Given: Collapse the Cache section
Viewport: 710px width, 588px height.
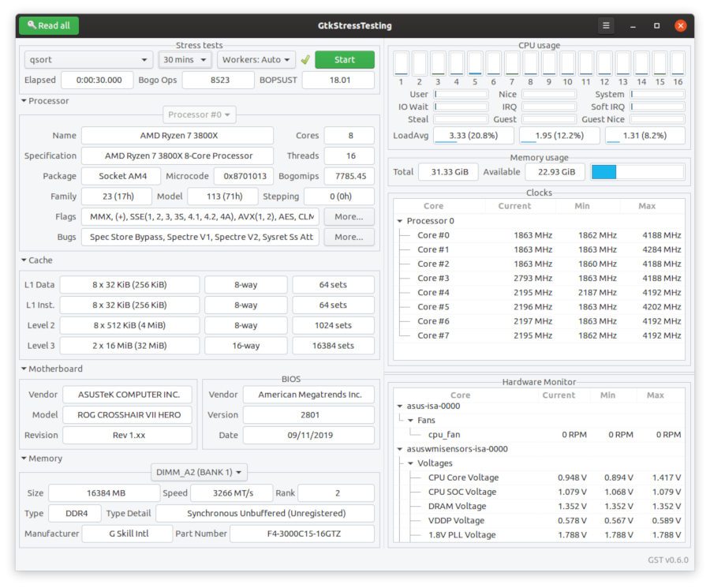Looking at the screenshot, I should pyautogui.click(x=24, y=260).
